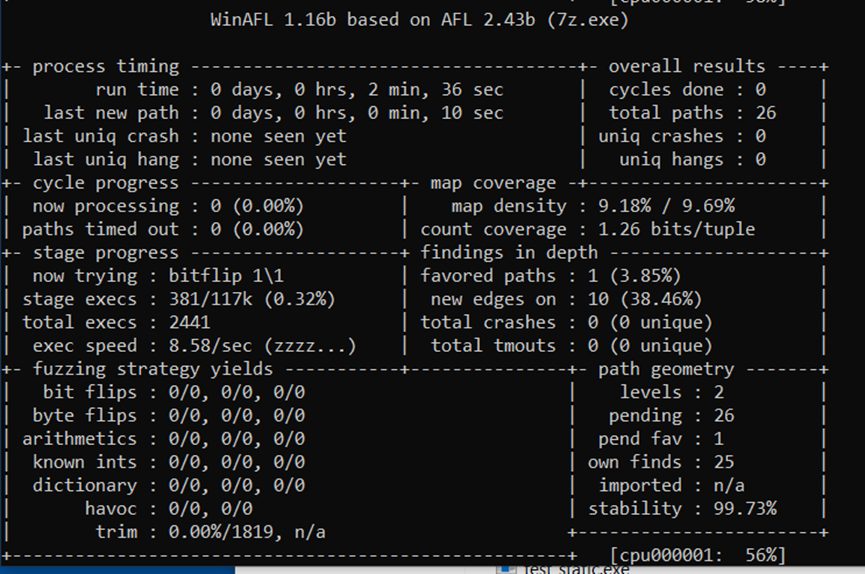Screen dimensions: 865x574
Task: Click the own finds value 25
Action: 724,462
